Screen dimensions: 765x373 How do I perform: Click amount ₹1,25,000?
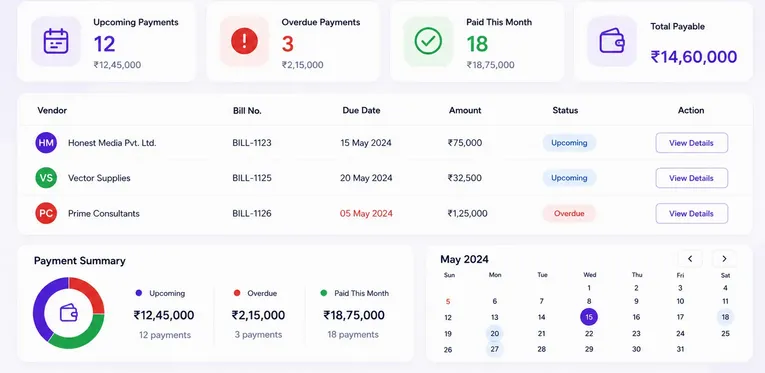point(467,214)
